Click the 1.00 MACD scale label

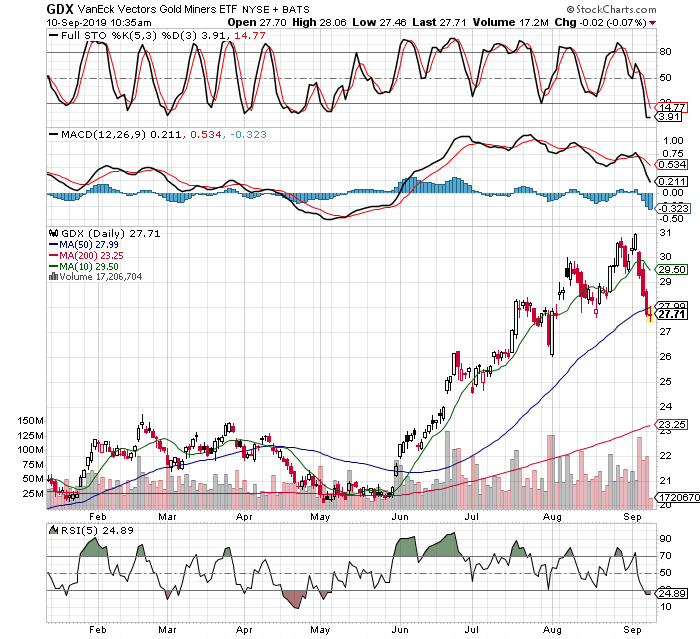point(673,141)
